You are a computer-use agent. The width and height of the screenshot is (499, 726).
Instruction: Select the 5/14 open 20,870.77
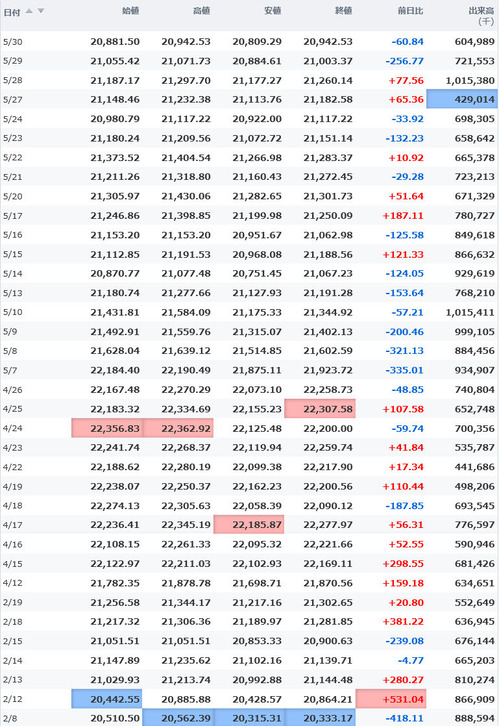[x=115, y=274]
